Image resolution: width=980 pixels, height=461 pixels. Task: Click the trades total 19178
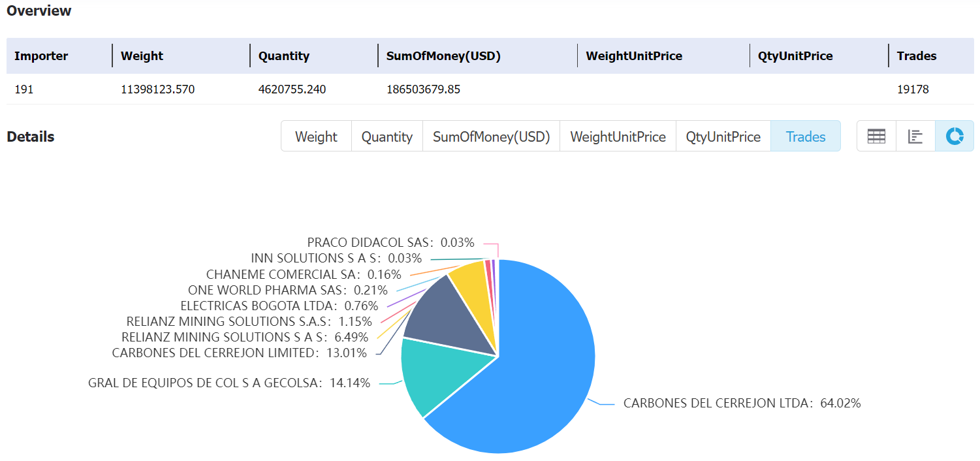pyautogui.click(x=913, y=89)
